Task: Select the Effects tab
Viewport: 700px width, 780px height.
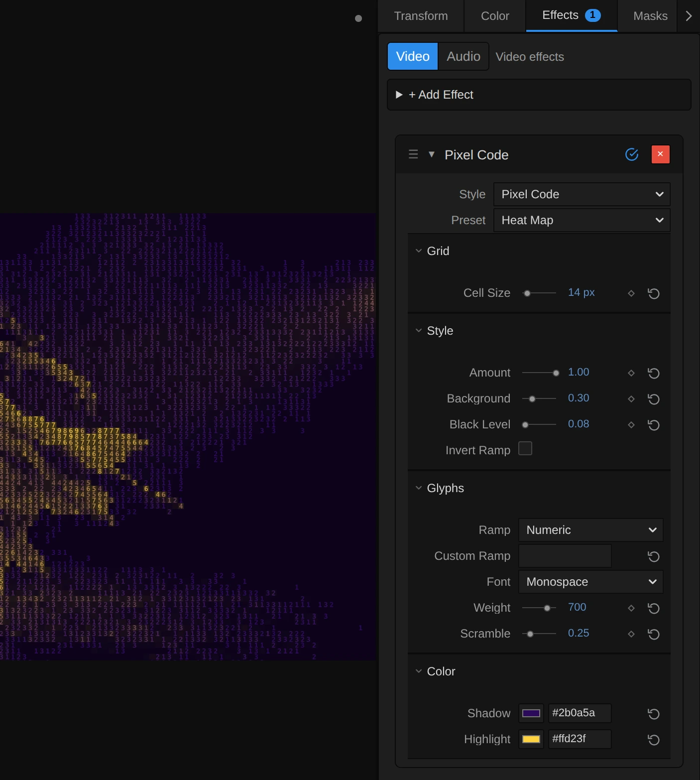Action: pyautogui.click(x=571, y=15)
